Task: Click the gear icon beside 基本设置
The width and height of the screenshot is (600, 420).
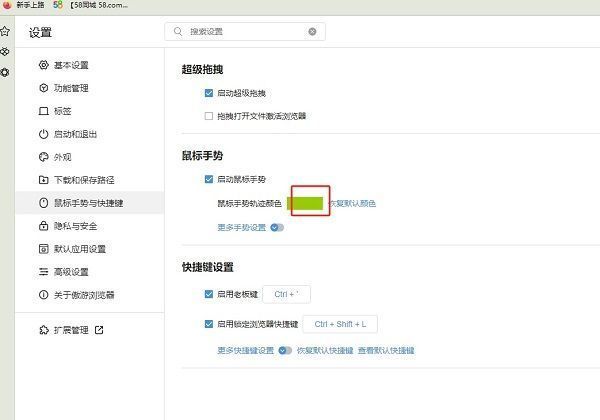Action: click(44, 65)
